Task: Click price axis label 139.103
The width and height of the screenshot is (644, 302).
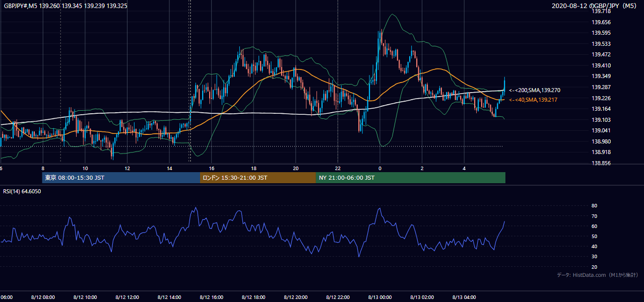Action: click(601, 120)
